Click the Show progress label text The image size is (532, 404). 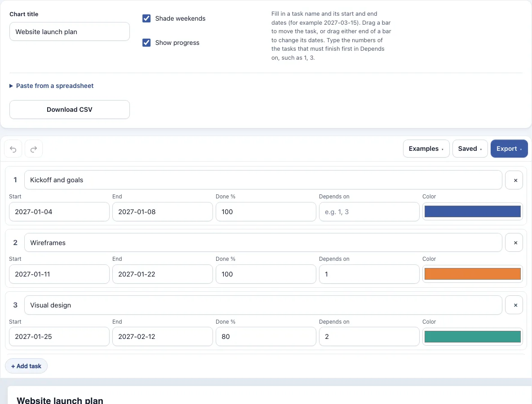click(177, 43)
